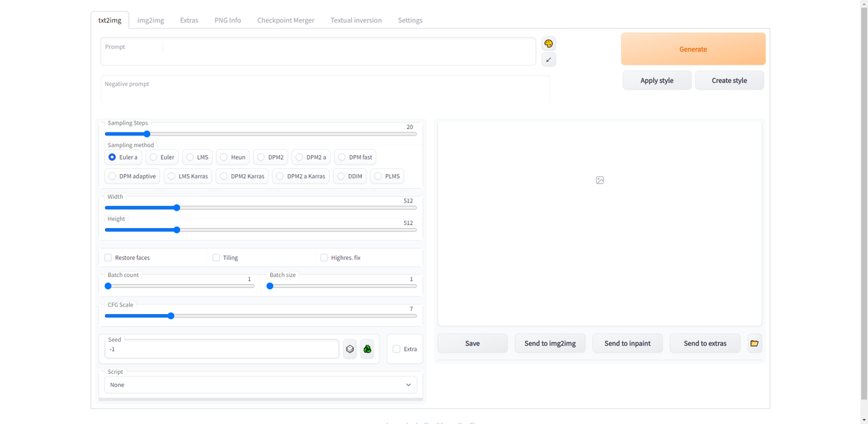This screenshot has height=424, width=868.
Task: Click the arrow icon below the palette
Action: (x=548, y=59)
